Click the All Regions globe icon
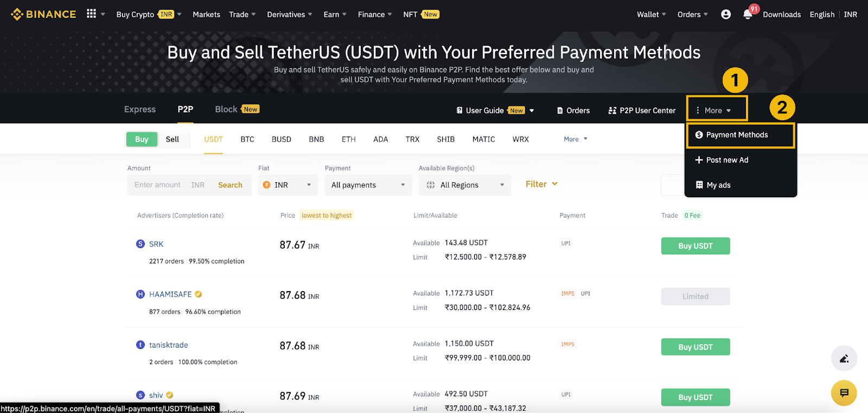 click(x=431, y=185)
